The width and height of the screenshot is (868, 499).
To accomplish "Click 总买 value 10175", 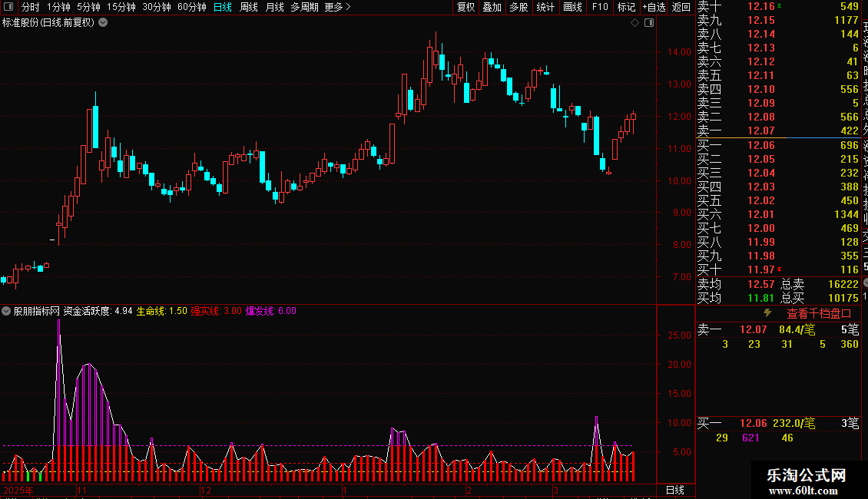I will pos(843,298).
